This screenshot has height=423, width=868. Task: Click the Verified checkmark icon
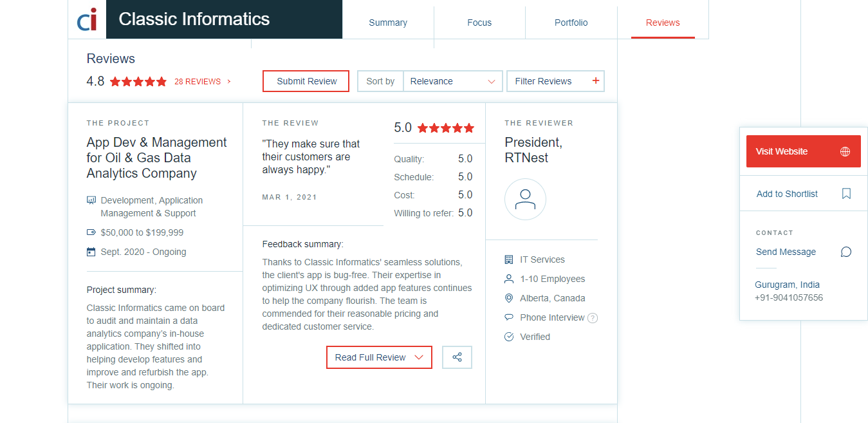point(509,337)
